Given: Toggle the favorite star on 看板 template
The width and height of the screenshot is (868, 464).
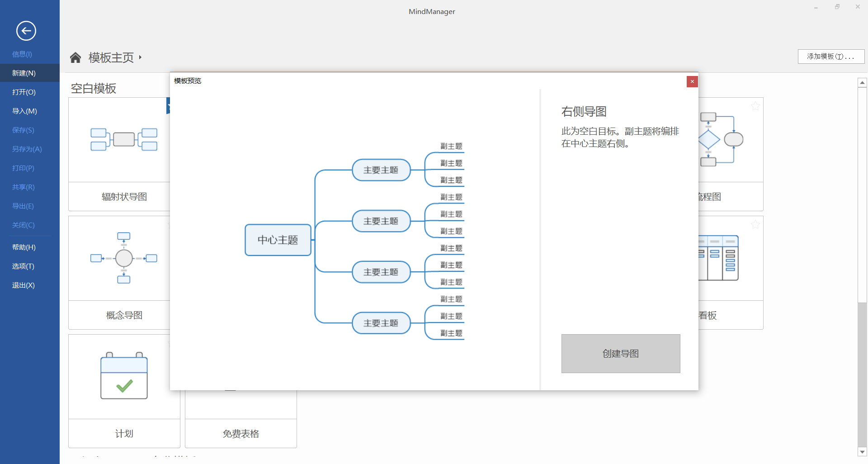Looking at the screenshot, I should pos(755,224).
